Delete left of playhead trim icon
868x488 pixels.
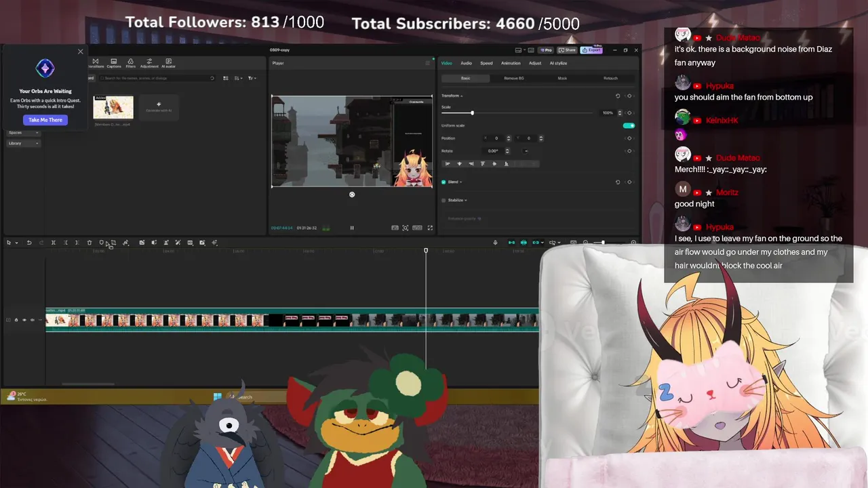[66, 243]
